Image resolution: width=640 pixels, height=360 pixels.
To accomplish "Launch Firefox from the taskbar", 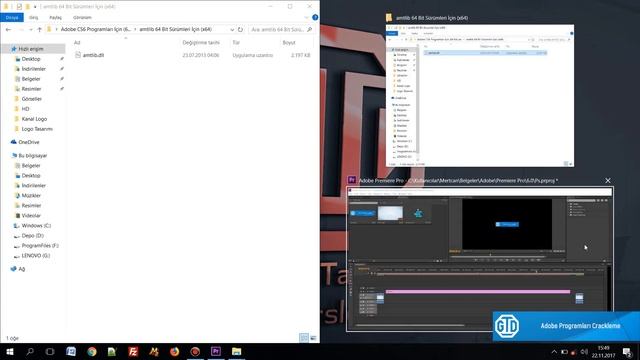I will [x=174, y=351].
